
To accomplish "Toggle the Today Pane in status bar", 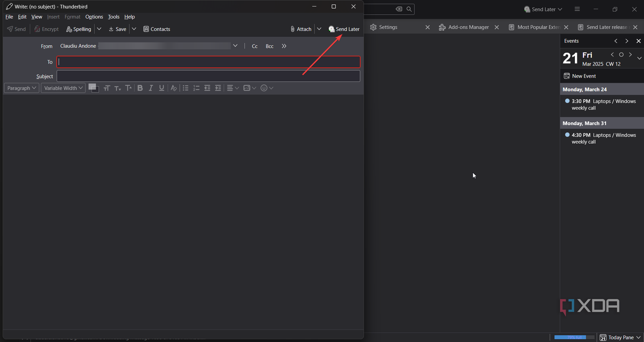I will (620, 337).
